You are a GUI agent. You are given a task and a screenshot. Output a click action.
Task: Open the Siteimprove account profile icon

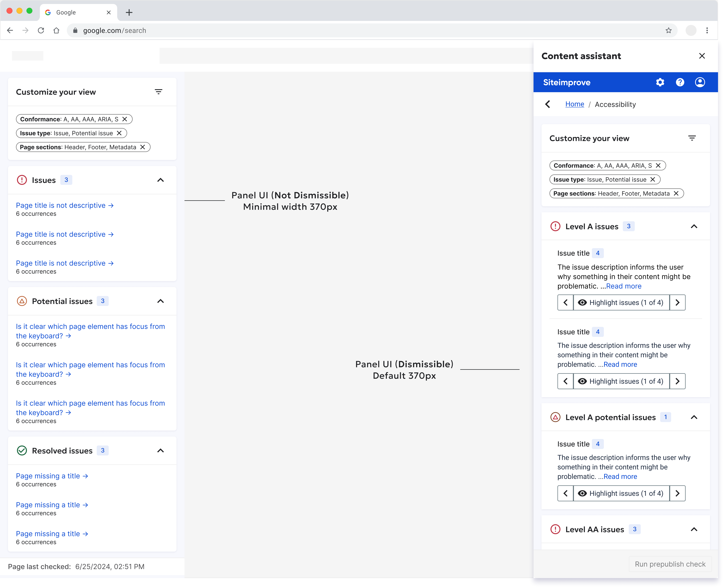(x=700, y=82)
